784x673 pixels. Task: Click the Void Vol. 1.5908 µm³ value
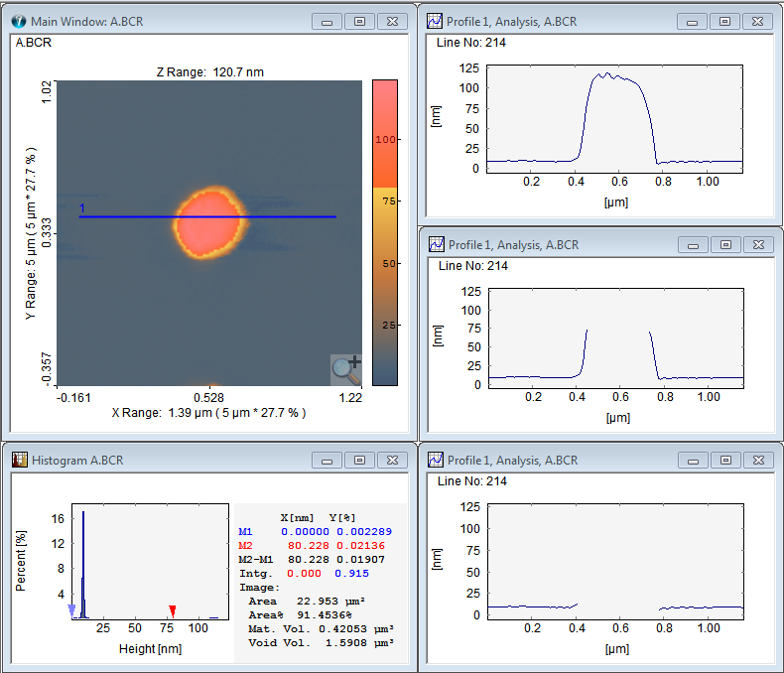pos(359,643)
